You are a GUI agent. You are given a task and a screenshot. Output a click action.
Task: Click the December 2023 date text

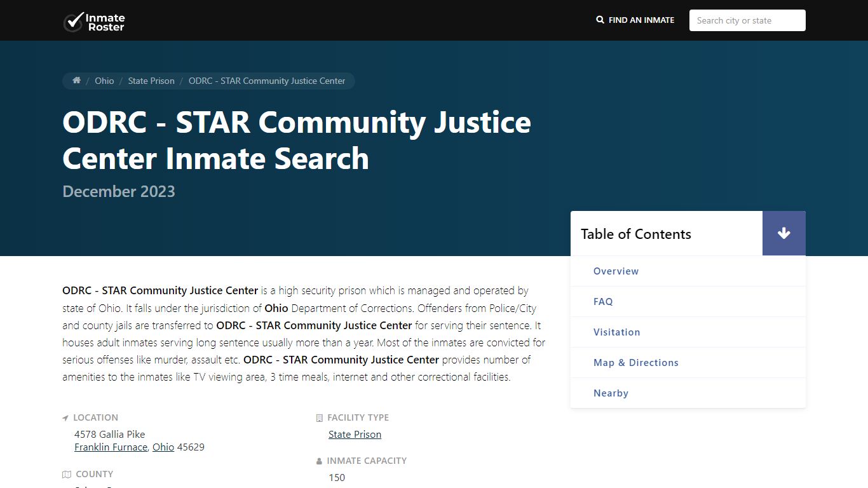119,191
